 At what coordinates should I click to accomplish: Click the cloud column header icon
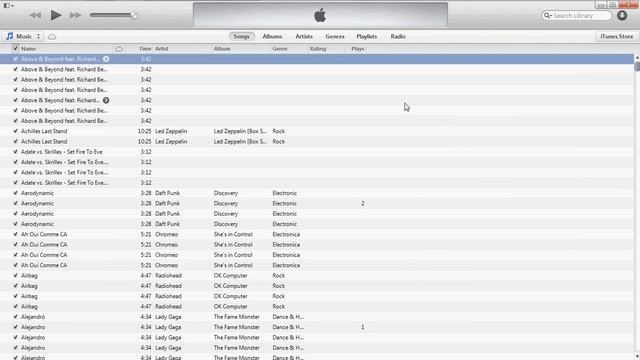119,49
